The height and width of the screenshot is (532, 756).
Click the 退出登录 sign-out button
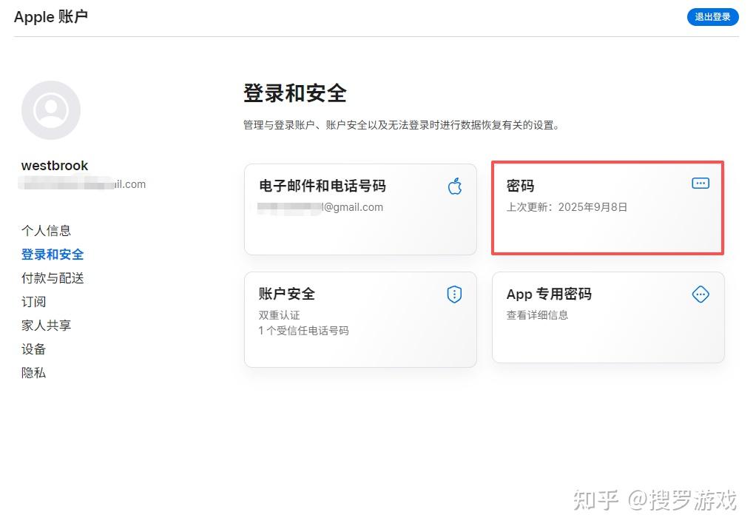pos(712,17)
